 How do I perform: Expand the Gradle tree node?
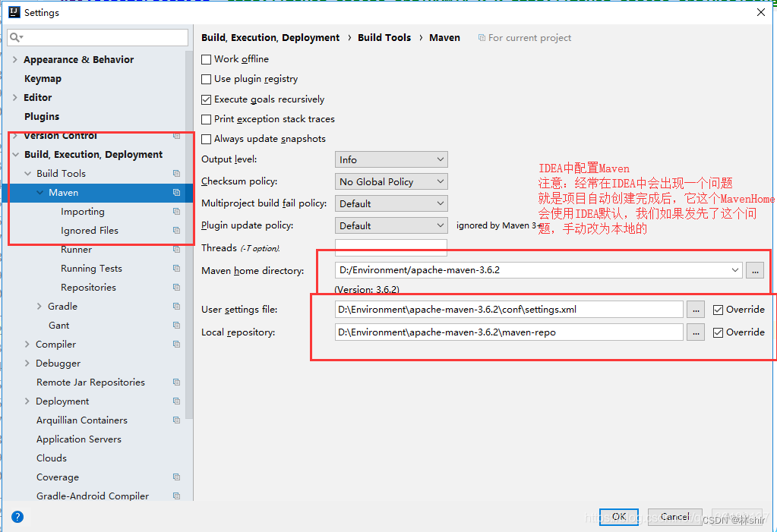(39, 306)
